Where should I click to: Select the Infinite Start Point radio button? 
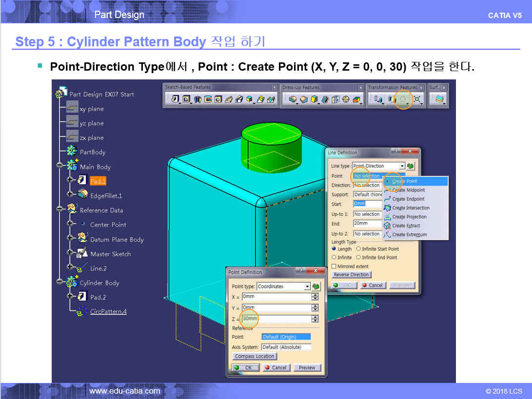click(358, 249)
